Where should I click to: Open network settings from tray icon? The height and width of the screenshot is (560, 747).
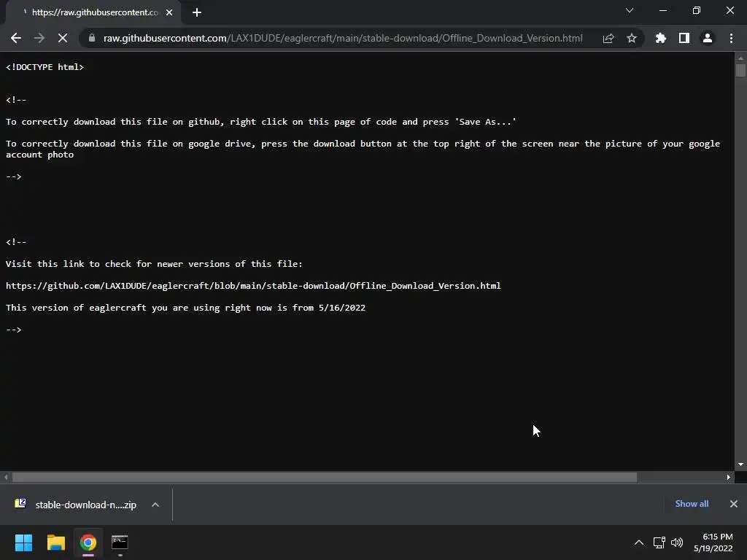point(659,542)
